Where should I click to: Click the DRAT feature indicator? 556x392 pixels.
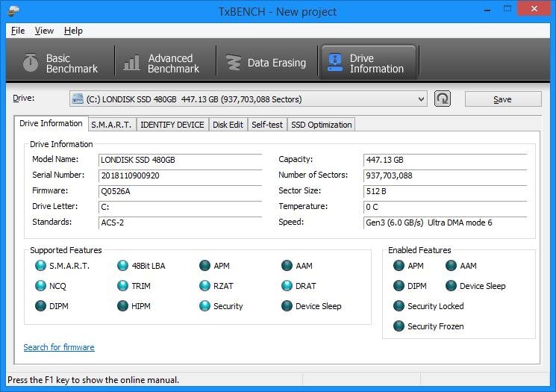(287, 285)
